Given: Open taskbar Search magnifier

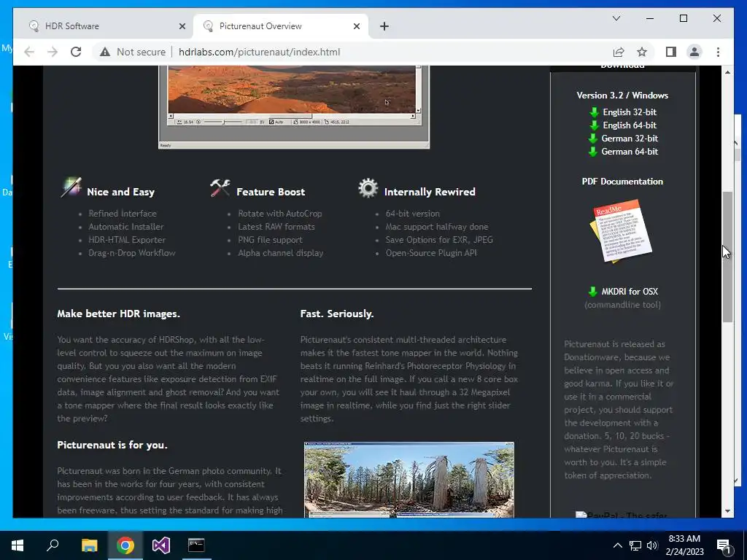Looking at the screenshot, I should 53,545.
